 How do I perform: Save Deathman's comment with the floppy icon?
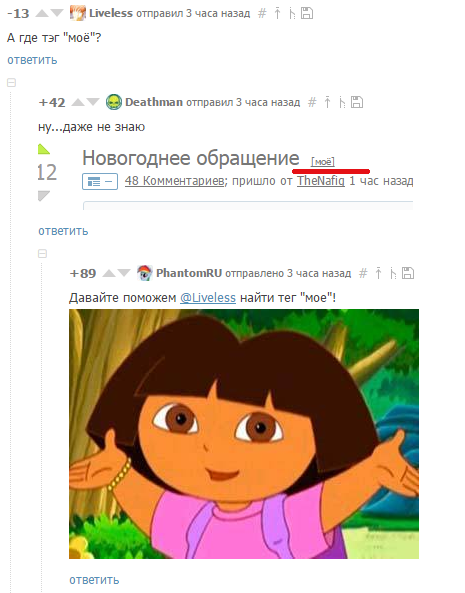point(357,102)
